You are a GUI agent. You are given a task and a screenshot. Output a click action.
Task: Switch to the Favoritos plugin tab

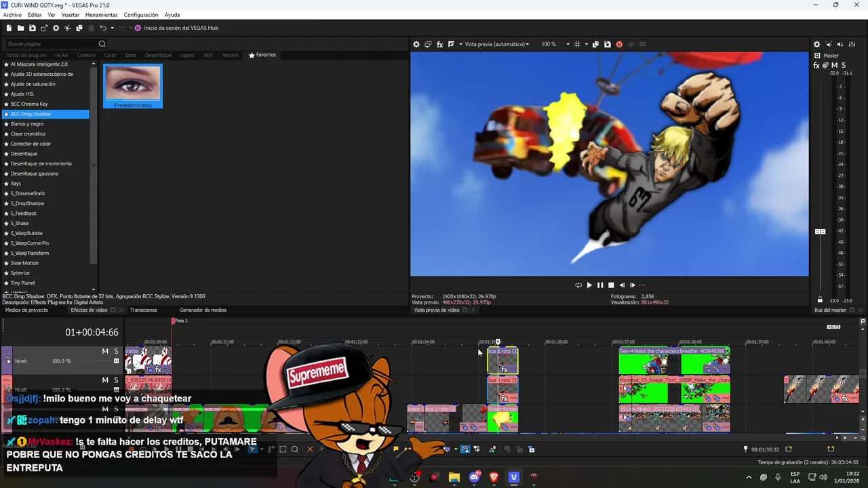tap(262, 55)
